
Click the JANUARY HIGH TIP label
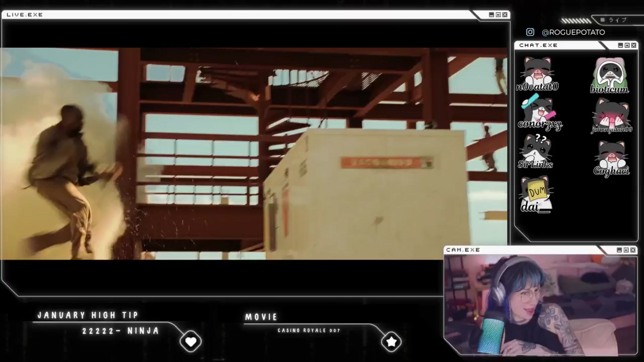coord(88,315)
